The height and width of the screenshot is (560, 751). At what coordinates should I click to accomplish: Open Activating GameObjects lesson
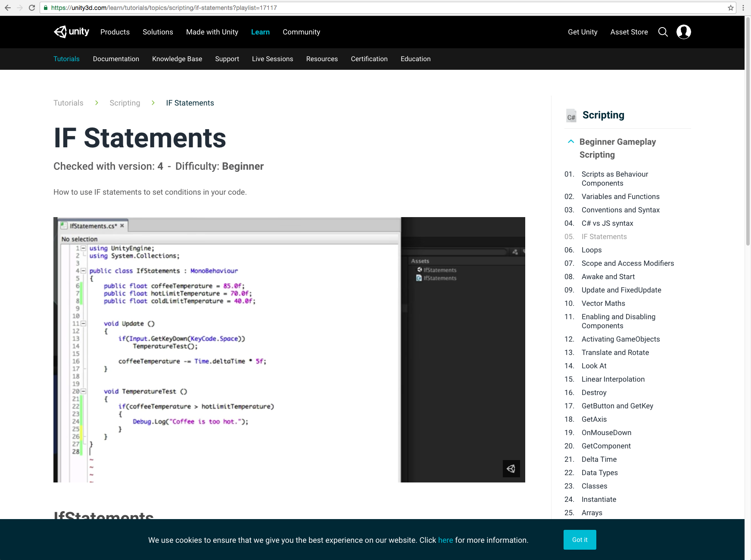[621, 339]
